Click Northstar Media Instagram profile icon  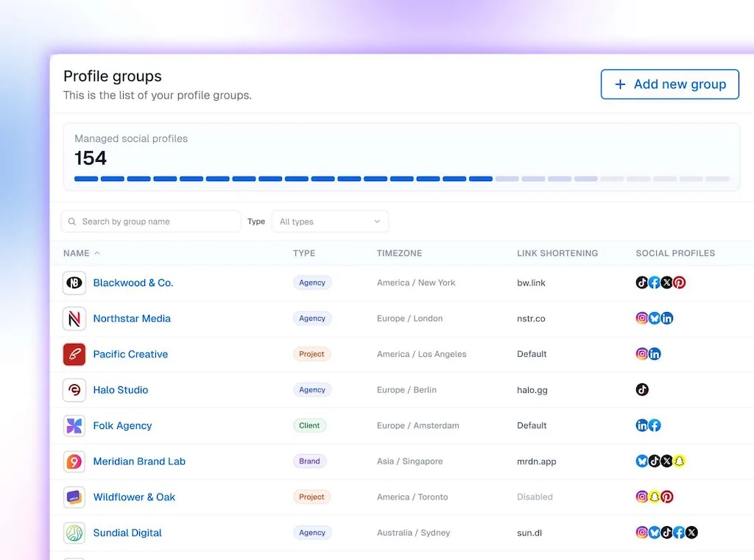pos(642,318)
